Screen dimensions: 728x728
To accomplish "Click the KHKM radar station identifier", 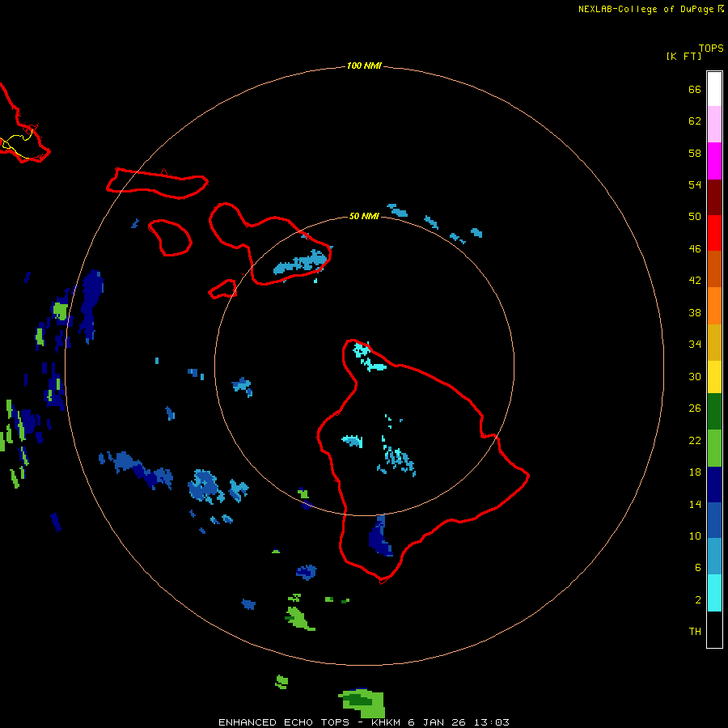I will 385,722.
